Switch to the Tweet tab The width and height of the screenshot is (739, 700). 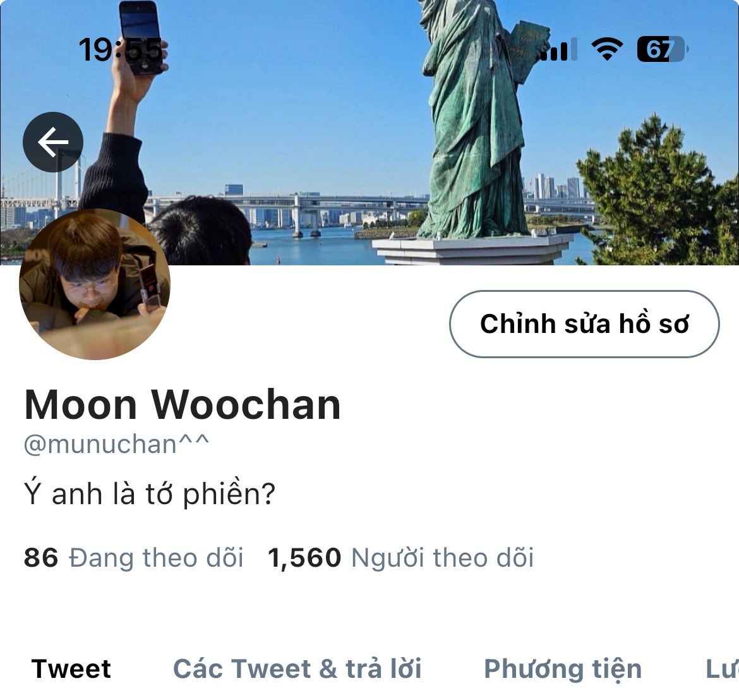tap(71, 668)
